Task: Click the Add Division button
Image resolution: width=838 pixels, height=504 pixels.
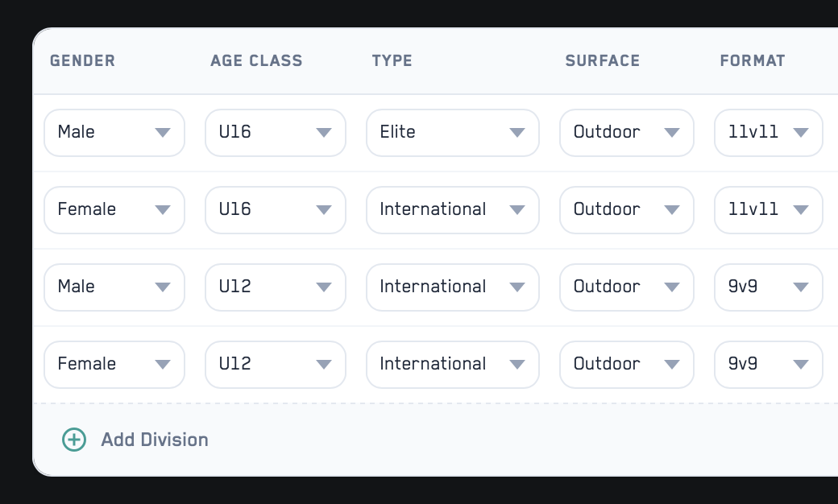Action: point(135,440)
